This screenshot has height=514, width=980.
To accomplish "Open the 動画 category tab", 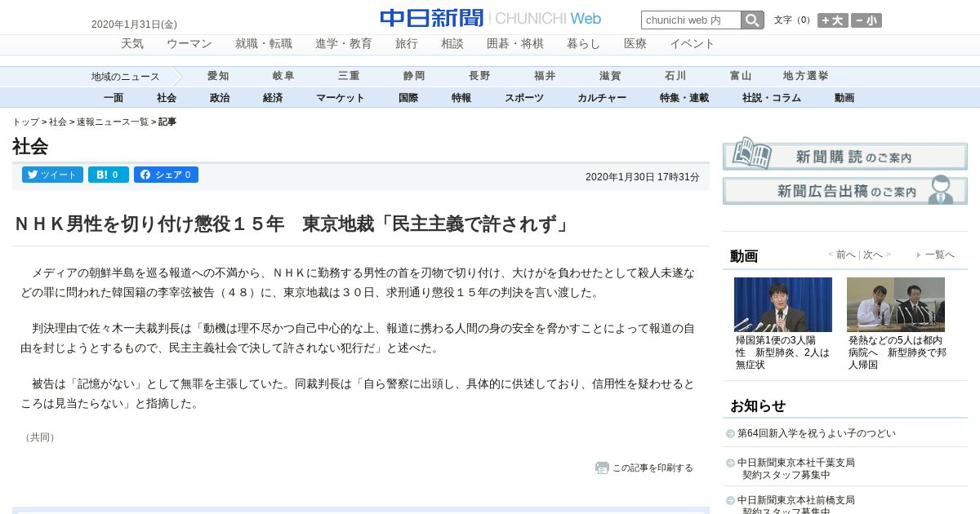I will [844, 98].
